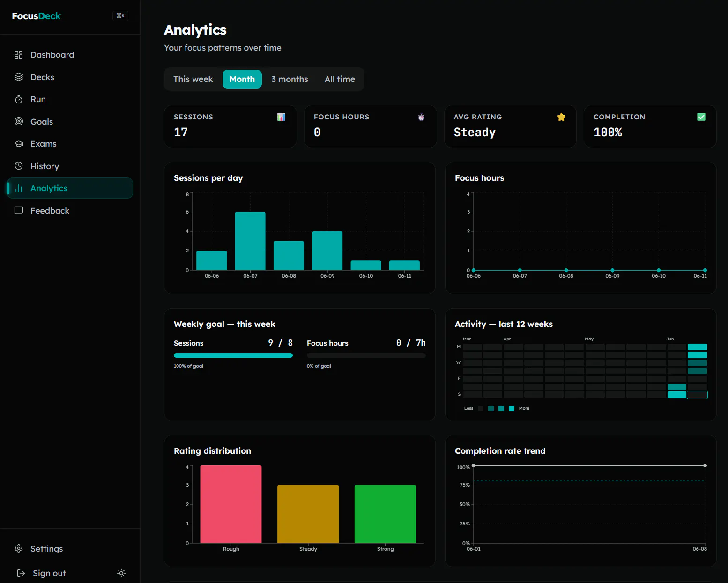Click the '100% of goal' label
The image size is (728, 583).
click(x=188, y=366)
